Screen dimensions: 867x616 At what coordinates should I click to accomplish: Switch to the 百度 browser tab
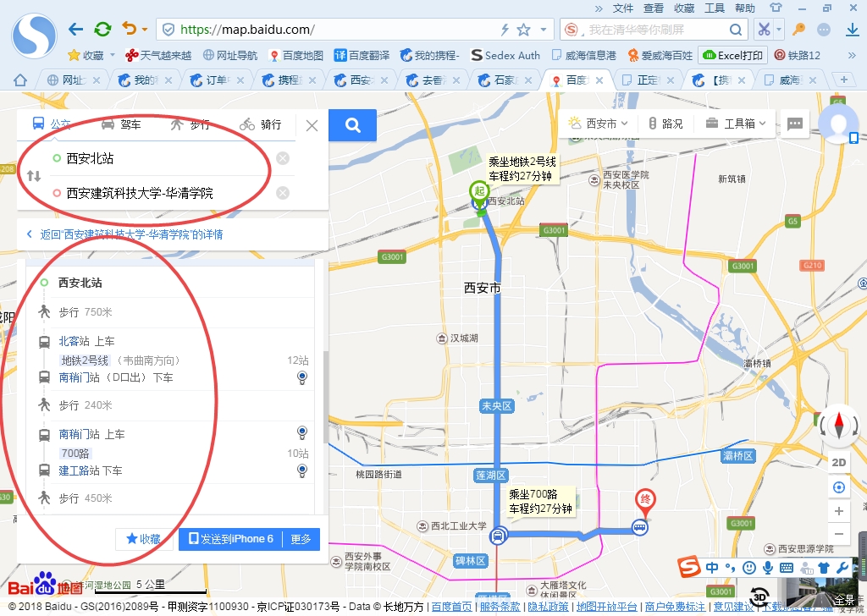(x=576, y=80)
